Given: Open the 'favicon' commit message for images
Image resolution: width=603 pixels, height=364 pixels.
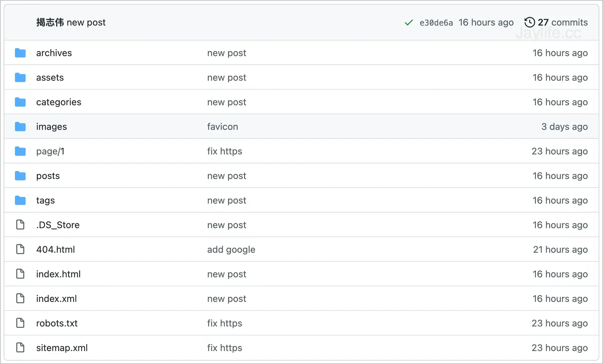Looking at the screenshot, I should pos(222,127).
